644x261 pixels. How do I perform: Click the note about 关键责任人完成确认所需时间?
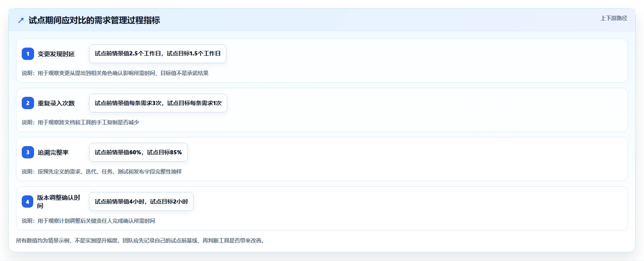coord(88,221)
